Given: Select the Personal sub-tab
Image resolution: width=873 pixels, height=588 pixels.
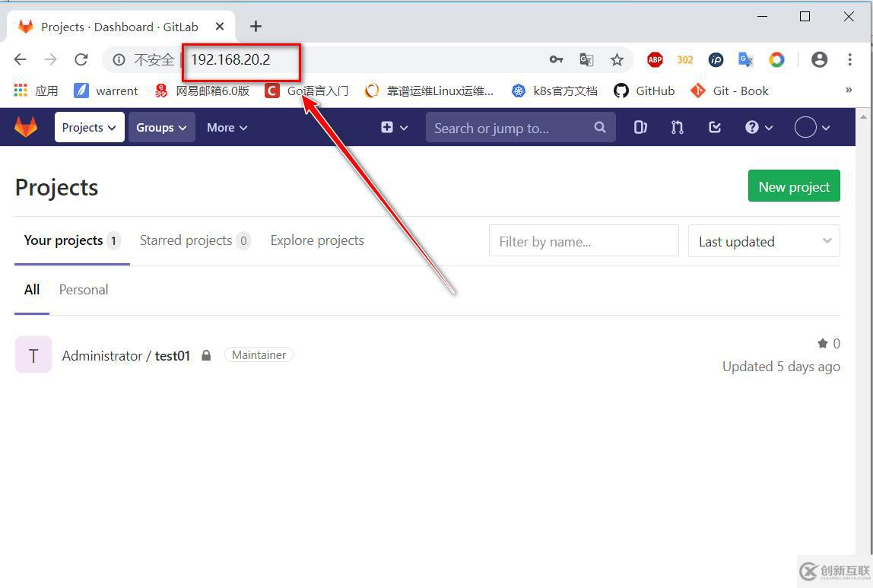Looking at the screenshot, I should coord(84,290).
